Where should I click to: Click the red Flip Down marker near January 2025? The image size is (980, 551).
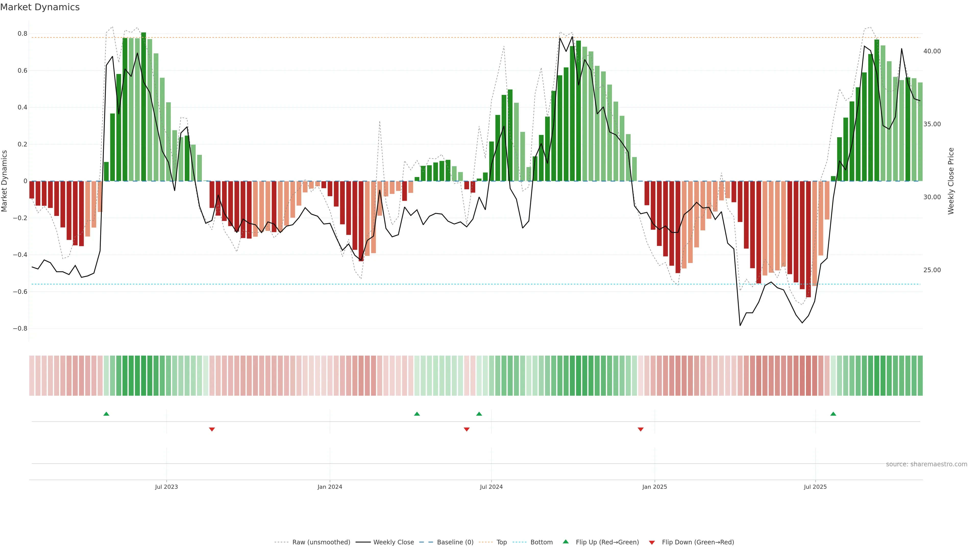641,429
